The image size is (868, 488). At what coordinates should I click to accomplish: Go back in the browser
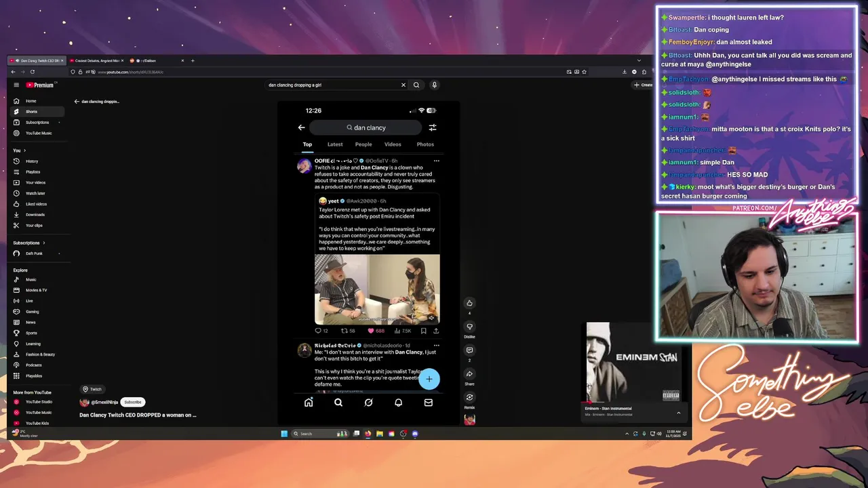[x=14, y=72]
